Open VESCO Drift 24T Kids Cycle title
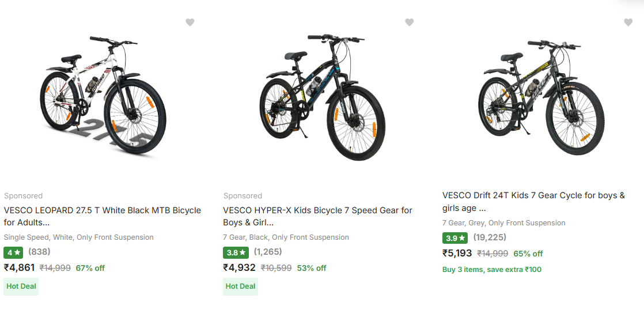This screenshot has width=644, height=321. point(533,201)
